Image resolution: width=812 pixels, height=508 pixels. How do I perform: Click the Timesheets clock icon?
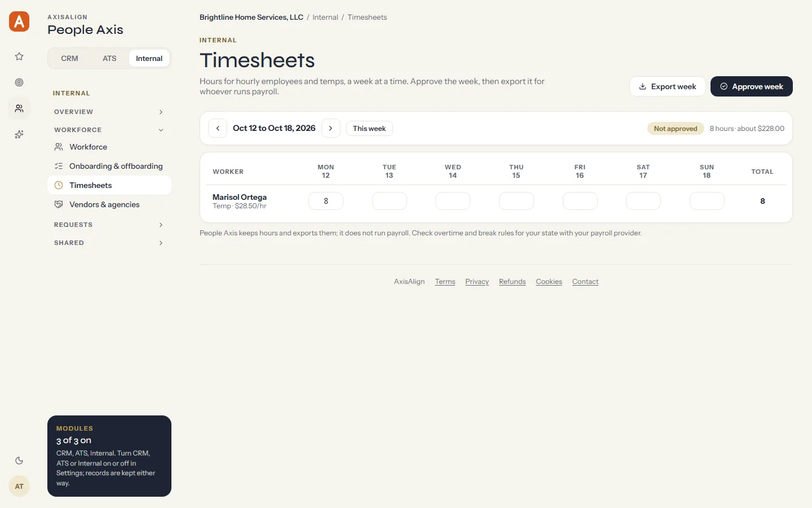pyautogui.click(x=59, y=185)
